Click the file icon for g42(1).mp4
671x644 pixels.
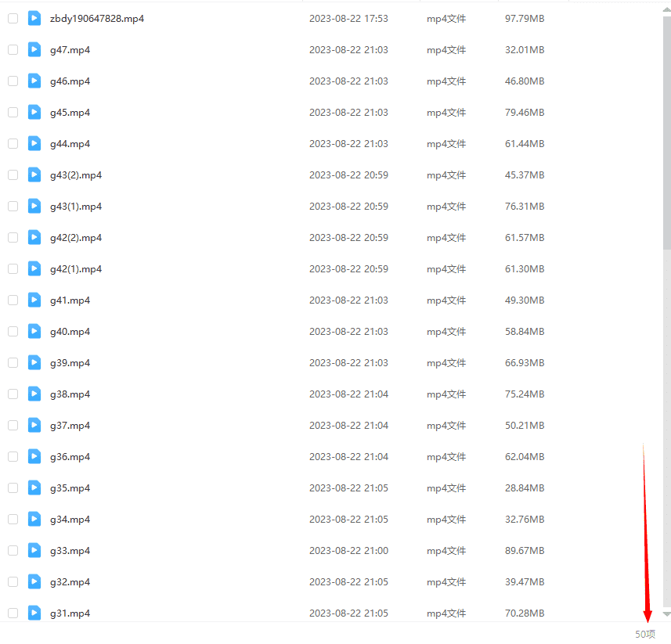point(34,268)
